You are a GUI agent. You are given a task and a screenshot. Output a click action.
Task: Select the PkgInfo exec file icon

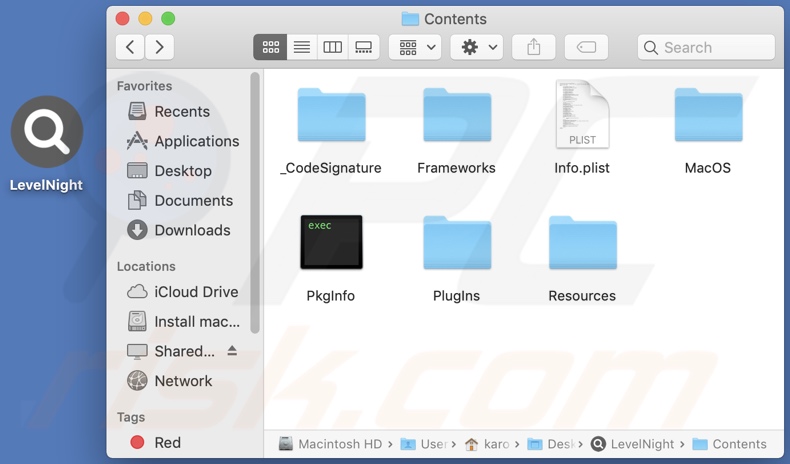coord(331,242)
